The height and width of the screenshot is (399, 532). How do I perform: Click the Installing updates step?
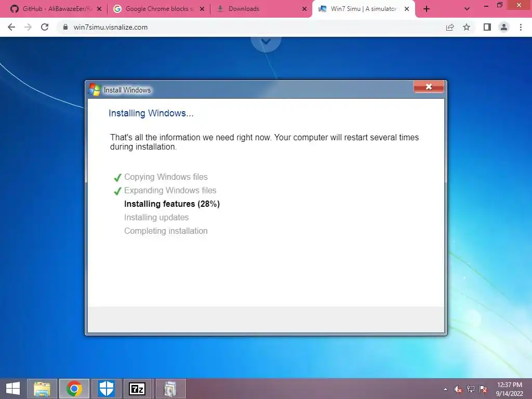click(156, 218)
